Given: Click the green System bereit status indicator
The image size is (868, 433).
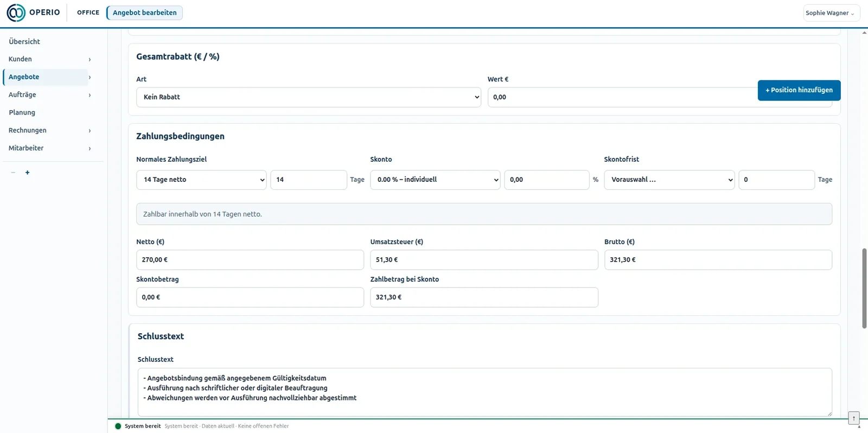Looking at the screenshot, I should pyautogui.click(x=118, y=426).
